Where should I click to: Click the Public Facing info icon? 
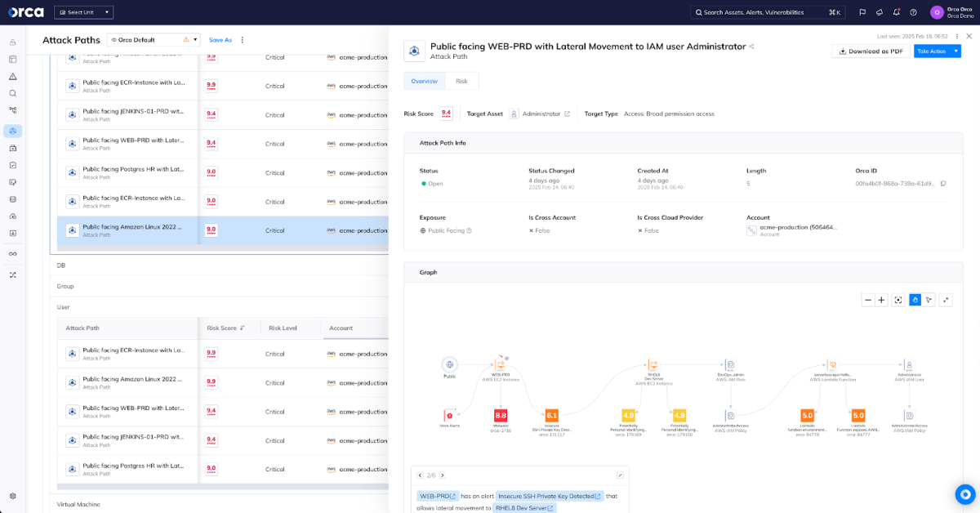tap(469, 231)
